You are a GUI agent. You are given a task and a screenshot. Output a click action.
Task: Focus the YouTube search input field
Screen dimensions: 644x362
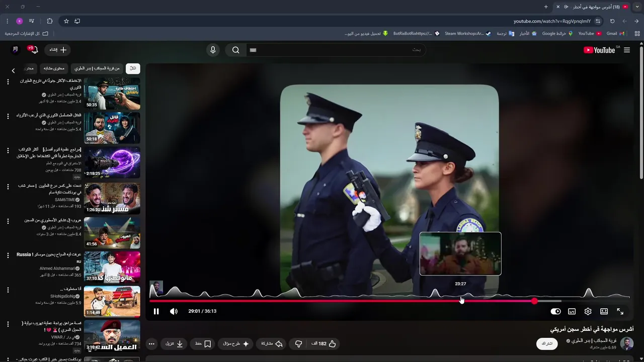tap(337, 50)
